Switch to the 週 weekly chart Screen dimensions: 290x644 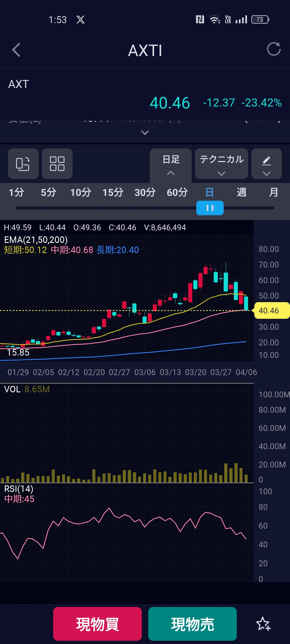coord(241,192)
